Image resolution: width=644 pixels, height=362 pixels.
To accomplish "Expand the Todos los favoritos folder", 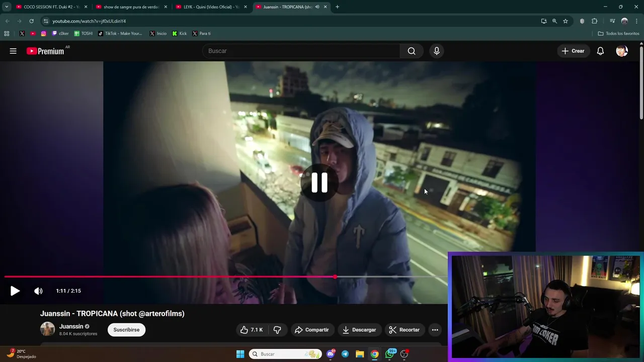I will point(618,33).
